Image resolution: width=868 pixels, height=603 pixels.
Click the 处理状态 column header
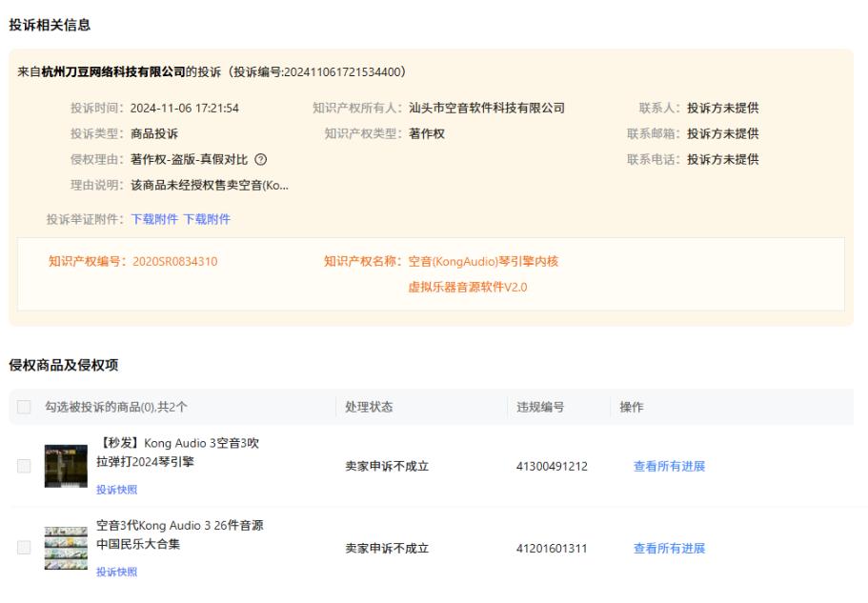click(x=369, y=408)
